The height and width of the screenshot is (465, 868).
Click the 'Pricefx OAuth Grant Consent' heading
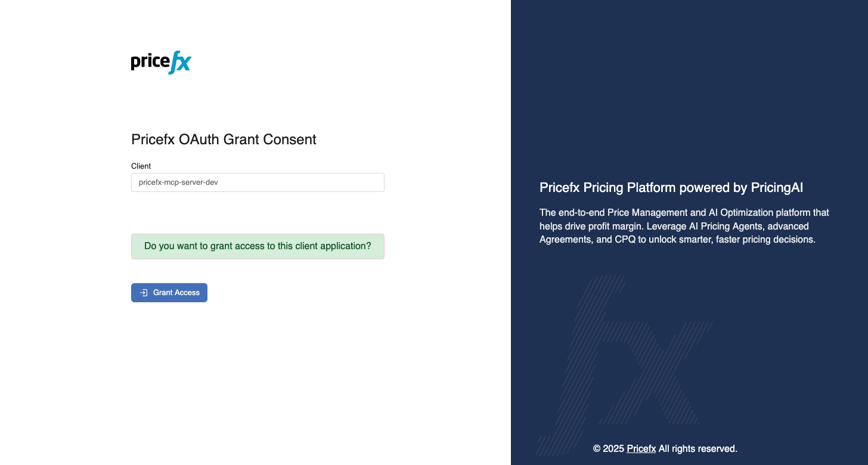point(224,139)
